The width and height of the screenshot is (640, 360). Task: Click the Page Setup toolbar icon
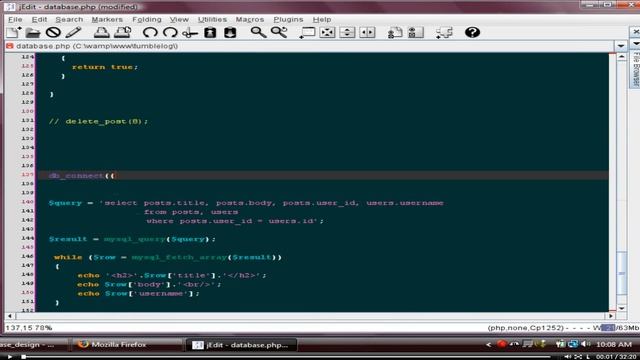coord(122,32)
